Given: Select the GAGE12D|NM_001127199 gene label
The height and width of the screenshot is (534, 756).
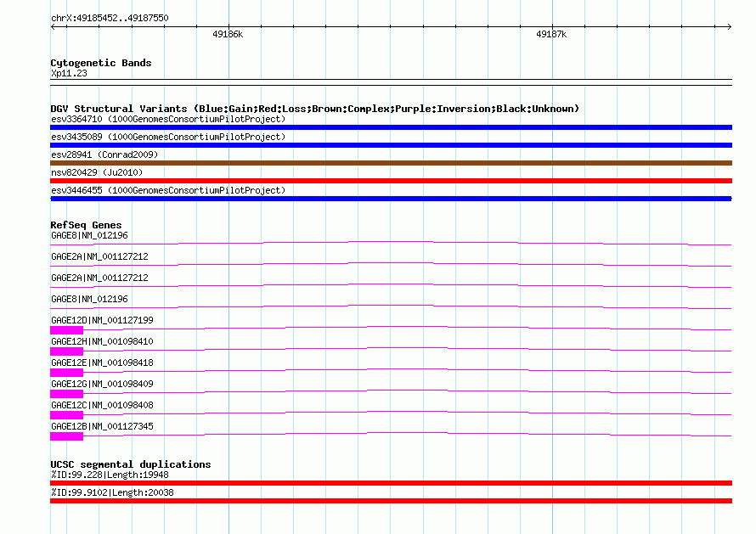Looking at the screenshot, I should click(102, 321).
